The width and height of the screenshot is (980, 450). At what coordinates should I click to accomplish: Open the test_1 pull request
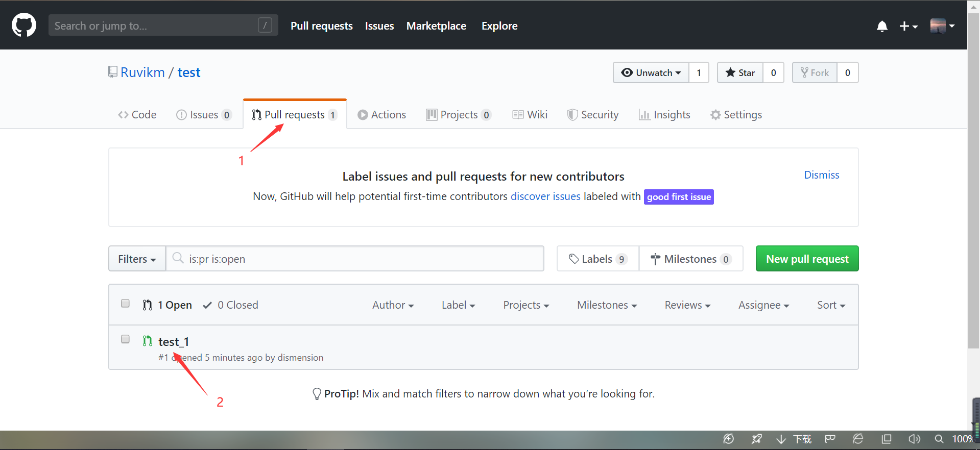174,341
